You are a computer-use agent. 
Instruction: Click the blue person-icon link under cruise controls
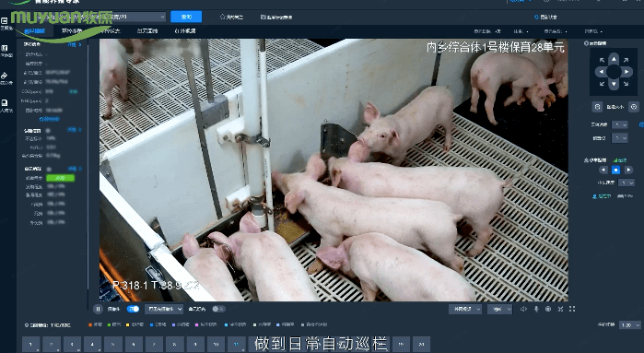[x=602, y=196]
